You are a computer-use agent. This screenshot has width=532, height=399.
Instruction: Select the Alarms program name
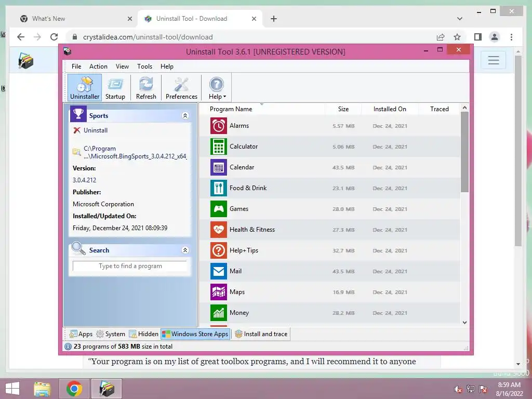pos(239,126)
